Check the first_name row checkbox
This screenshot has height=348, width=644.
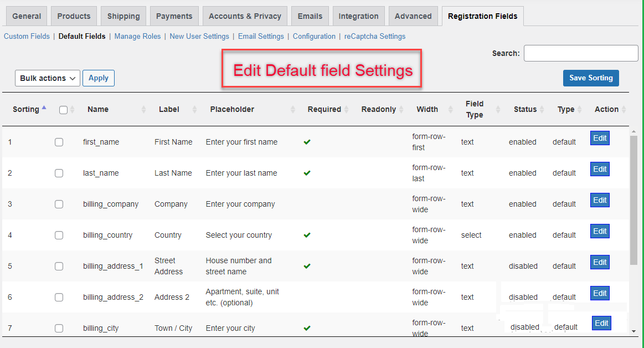coord(59,142)
